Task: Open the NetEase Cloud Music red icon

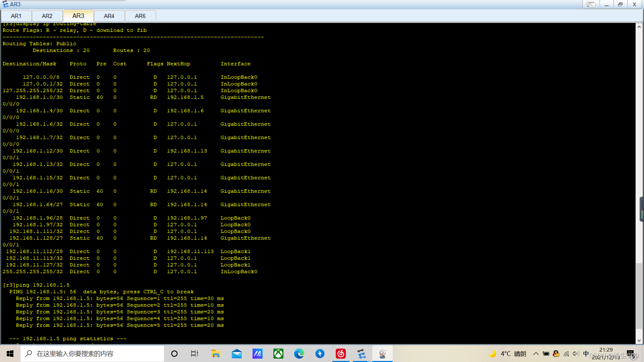Action: click(x=340, y=354)
